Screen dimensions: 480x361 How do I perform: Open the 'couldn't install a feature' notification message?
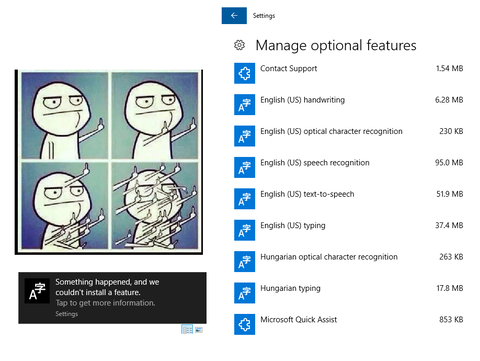107,287
